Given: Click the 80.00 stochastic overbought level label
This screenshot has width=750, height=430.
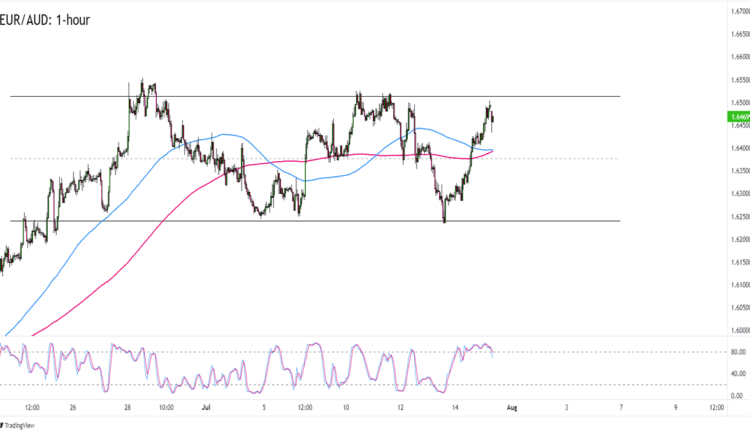Looking at the screenshot, I should 735,352.
